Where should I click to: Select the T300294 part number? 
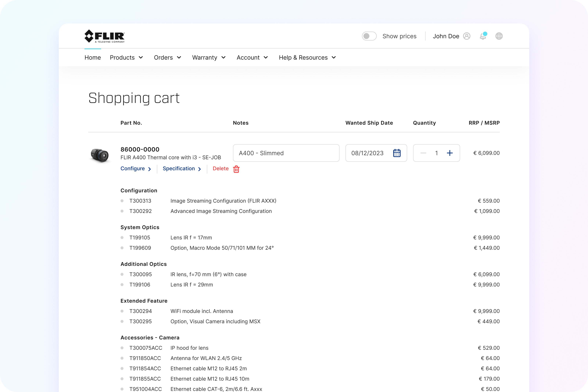pyautogui.click(x=140, y=311)
